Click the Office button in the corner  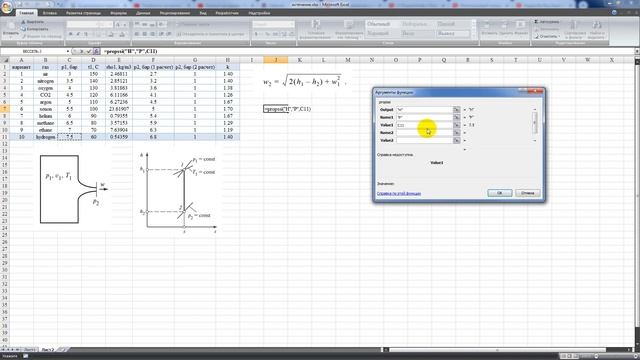pos(7,7)
